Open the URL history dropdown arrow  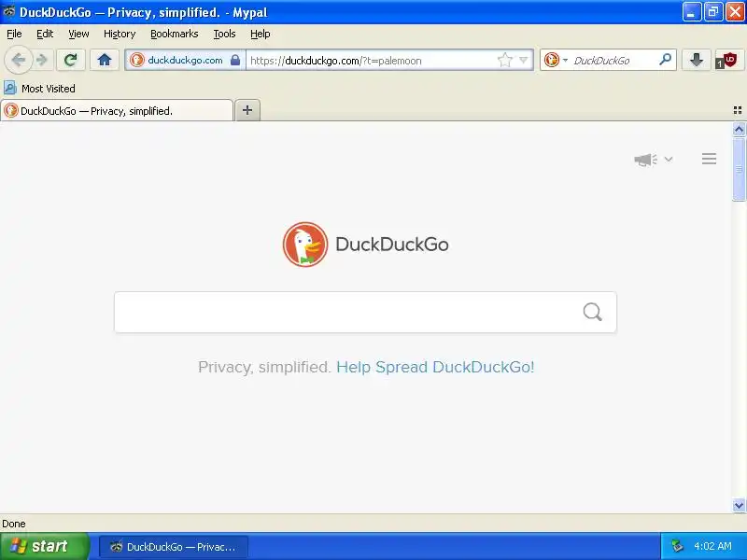[x=524, y=60]
